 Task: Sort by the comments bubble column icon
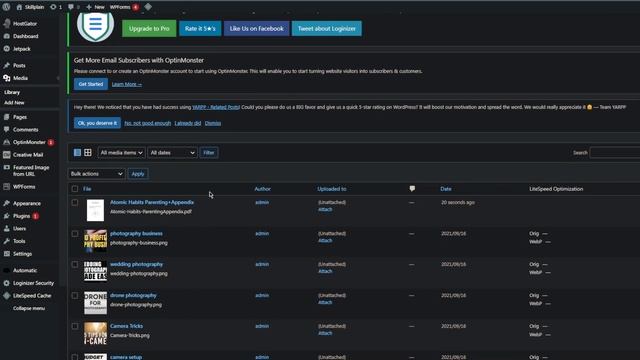(x=412, y=189)
